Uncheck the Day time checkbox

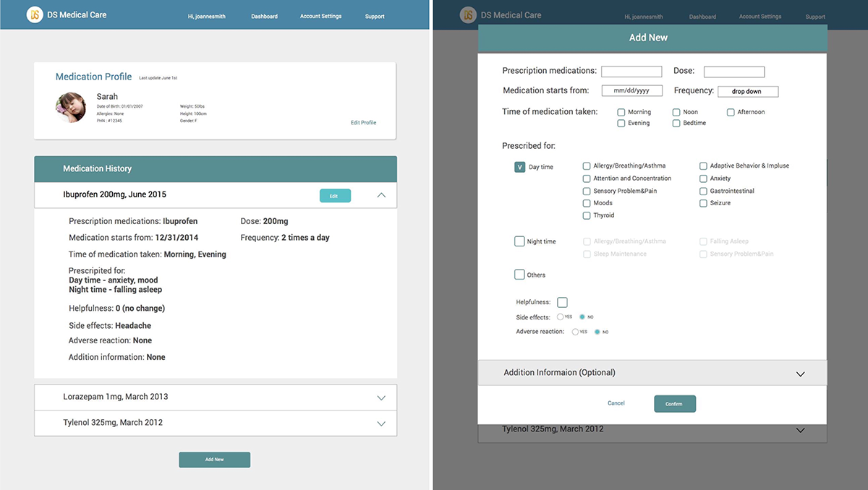519,167
